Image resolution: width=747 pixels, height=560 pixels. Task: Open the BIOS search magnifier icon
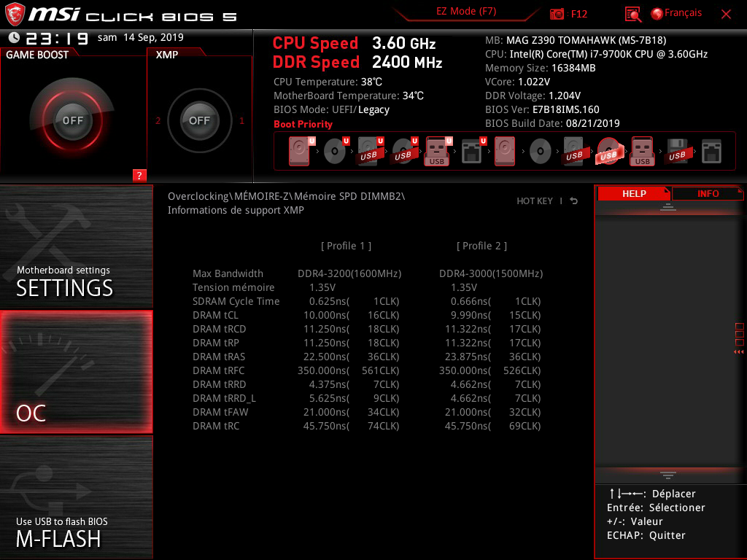coord(632,14)
